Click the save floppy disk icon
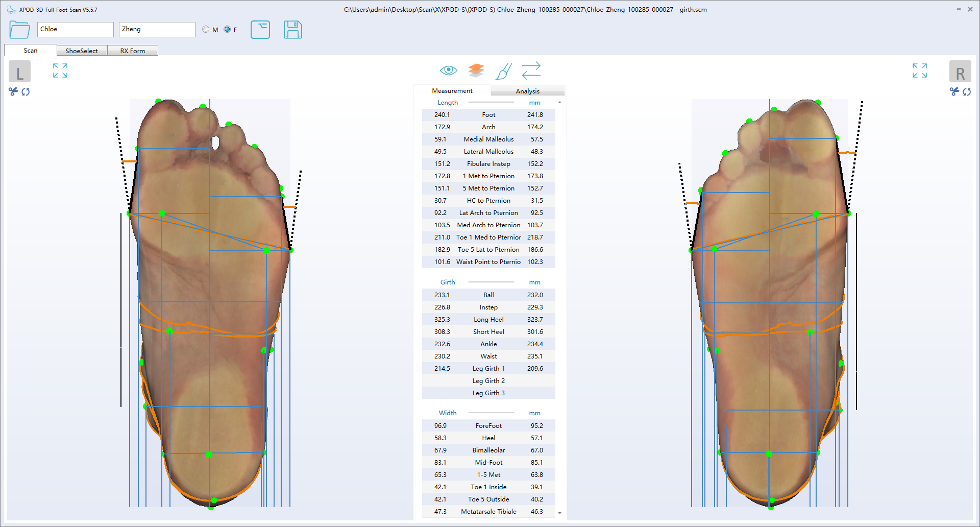The height and width of the screenshot is (527, 980). [292, 30]
